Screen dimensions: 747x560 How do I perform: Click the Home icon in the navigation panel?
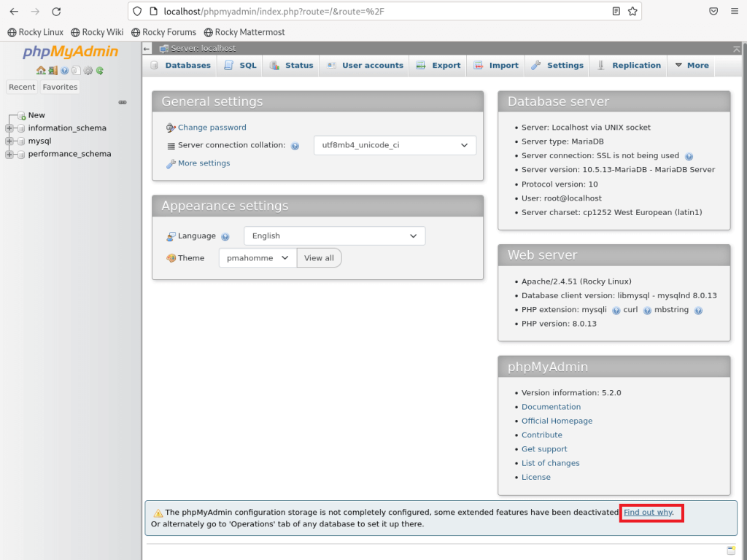click(40, 70)
